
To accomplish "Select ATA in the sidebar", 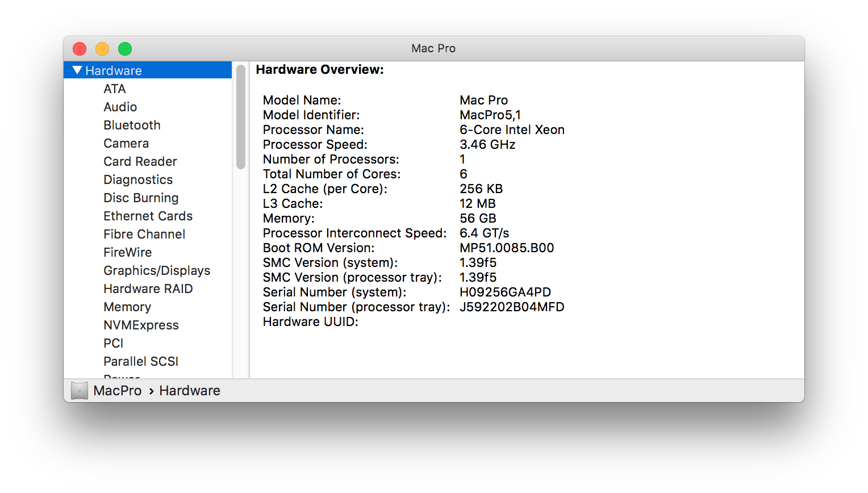I will 114,89.
